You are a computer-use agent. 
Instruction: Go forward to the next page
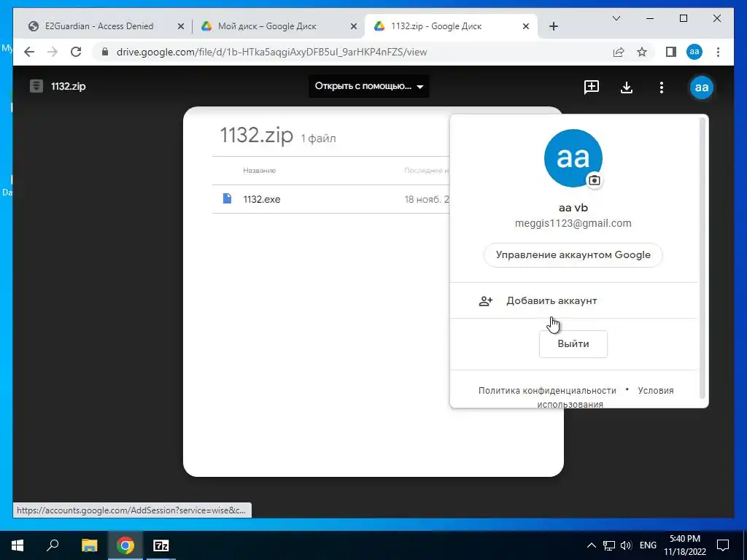pyautogui.click(x=53, y=52)
